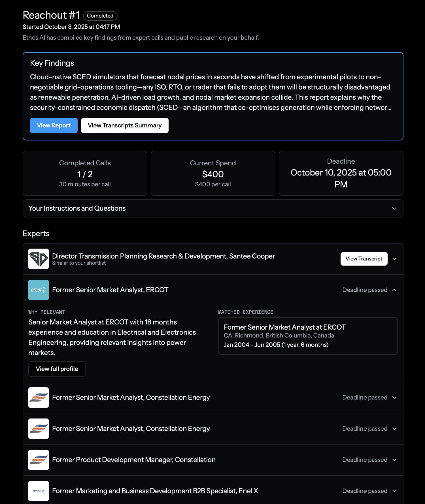Image resolution: width=425 pixels, height=504 pixels.
Task: Click the Santee Cooper logo icon
Action: tap(39, 259)
